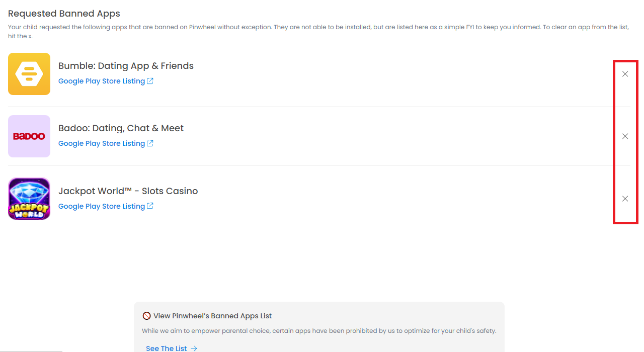Open Jackpot World's Google Play Store Listing

tap(101, 206)
